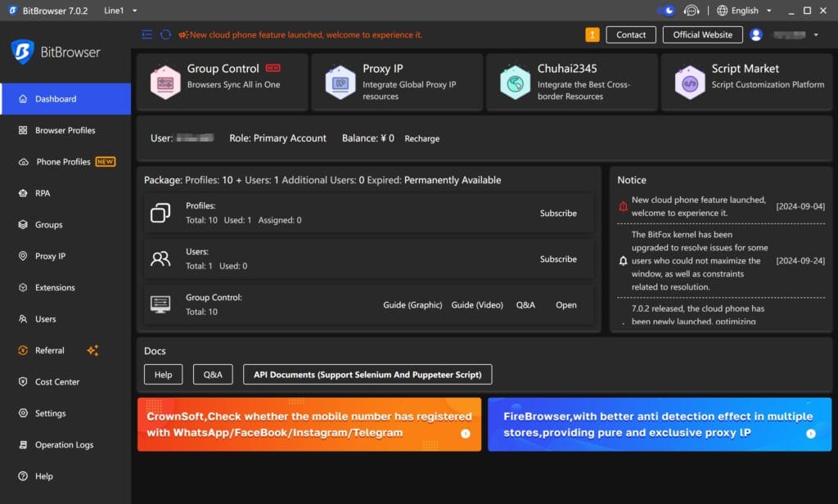Click the Group Control Q&A link
Image resolution: width=838 pixels, height=504 pixels.
[x=525, y=305]
